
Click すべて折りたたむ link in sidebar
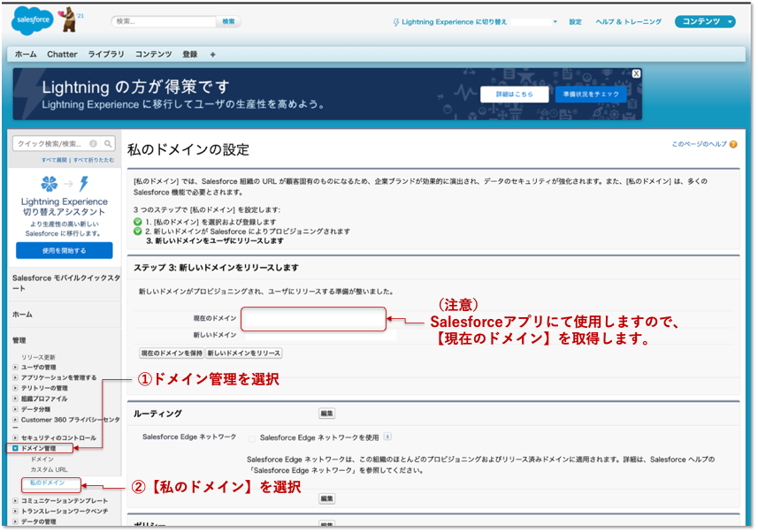94,160
